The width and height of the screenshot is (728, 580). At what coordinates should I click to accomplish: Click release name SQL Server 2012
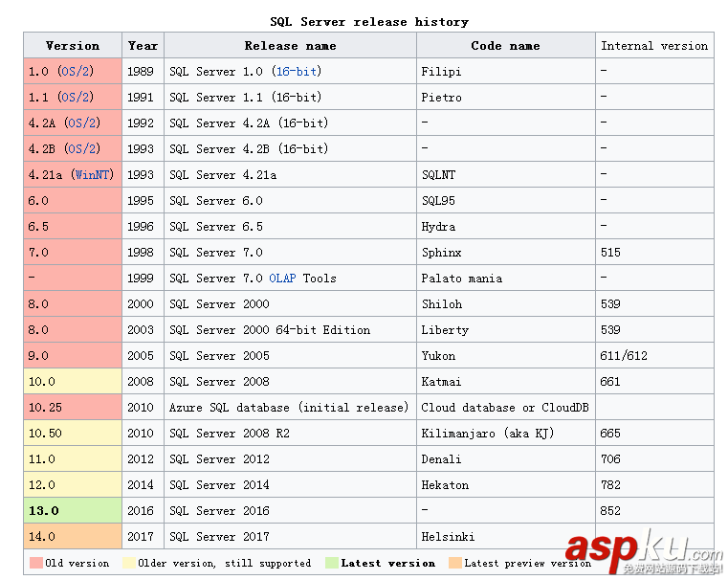(x=219, y=459)
